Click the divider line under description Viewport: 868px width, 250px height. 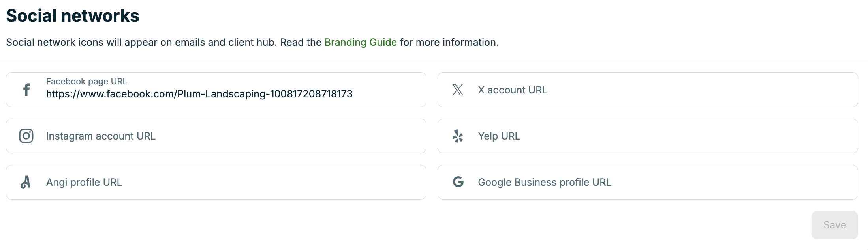click(x=434, y=61)
